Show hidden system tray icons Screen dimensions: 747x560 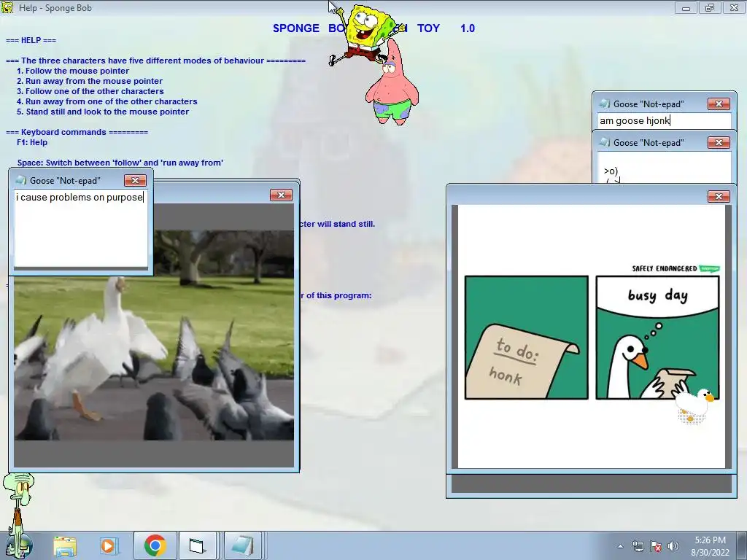(620, 546)
